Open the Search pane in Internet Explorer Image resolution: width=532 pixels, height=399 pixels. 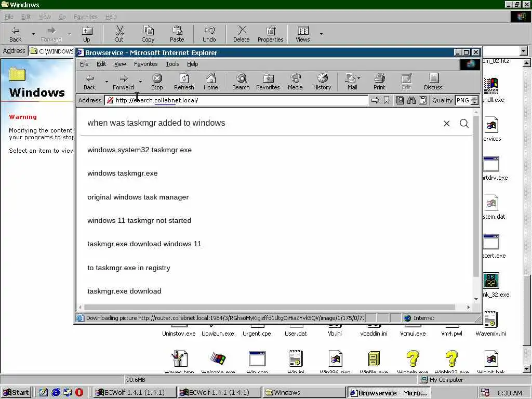pos(241,82)
